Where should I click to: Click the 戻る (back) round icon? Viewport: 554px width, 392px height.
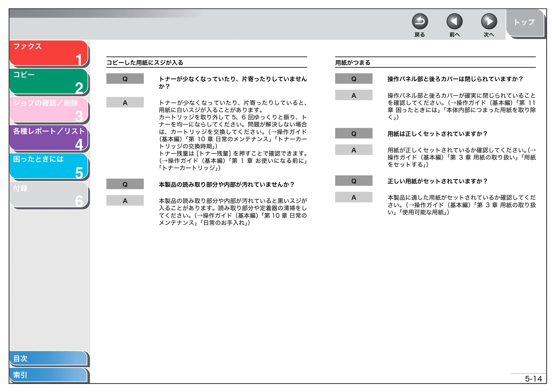tap(420, 21)
